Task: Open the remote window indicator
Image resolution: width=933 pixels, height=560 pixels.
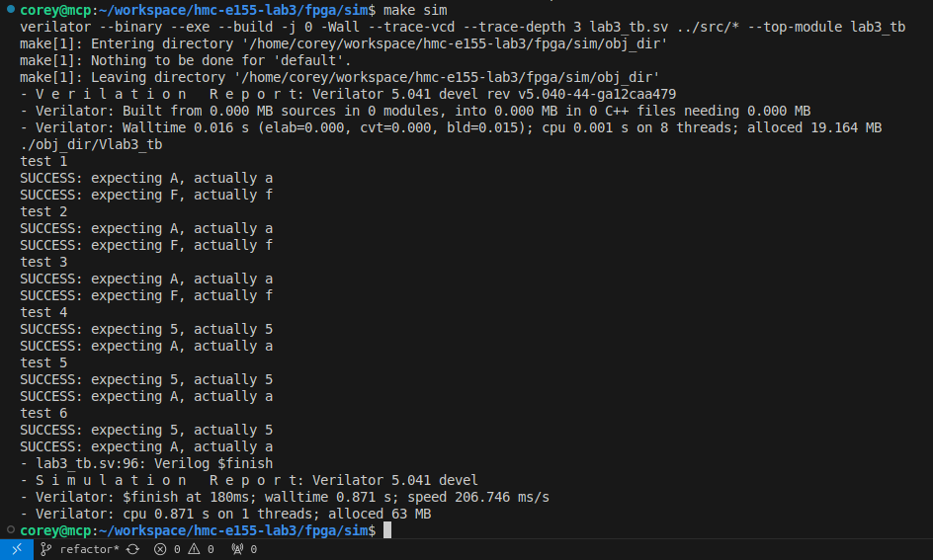Action: (16, 549)
